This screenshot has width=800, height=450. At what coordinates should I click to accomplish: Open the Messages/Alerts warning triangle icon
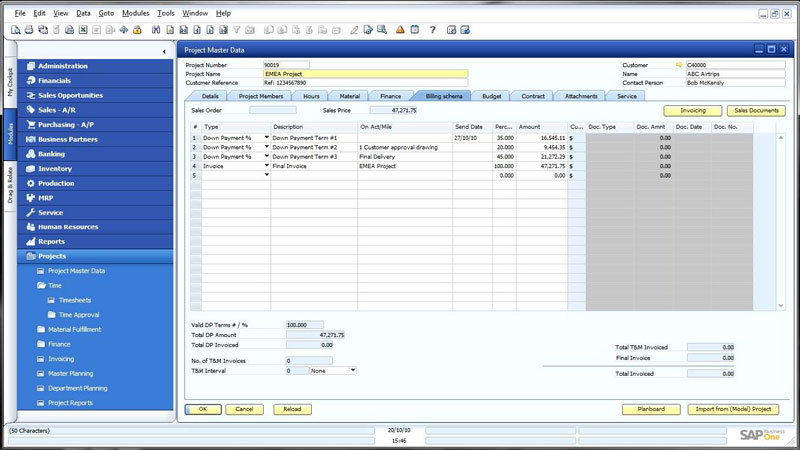400,30
